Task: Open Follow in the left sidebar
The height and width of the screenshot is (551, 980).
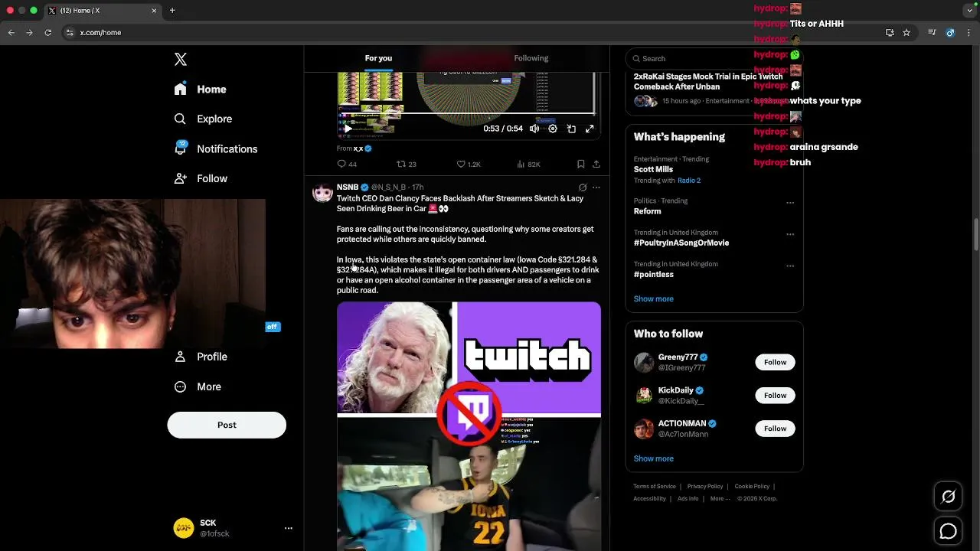Action: [201, 179]
